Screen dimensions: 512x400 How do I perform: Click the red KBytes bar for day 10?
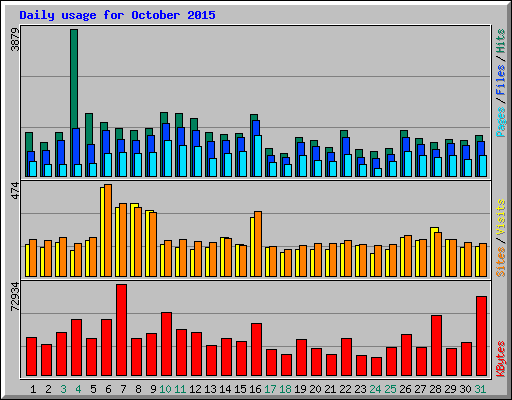[x=166, y=344]
